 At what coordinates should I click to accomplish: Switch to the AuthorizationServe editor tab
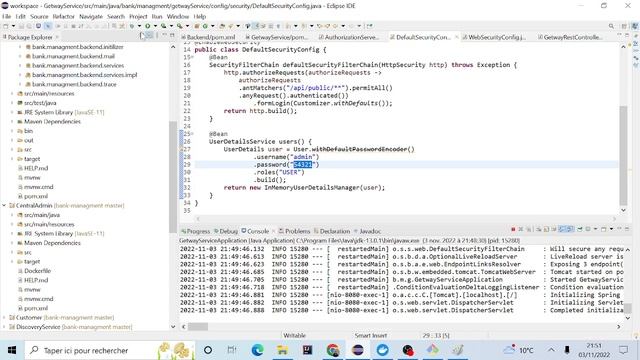(x=348, y=37)
